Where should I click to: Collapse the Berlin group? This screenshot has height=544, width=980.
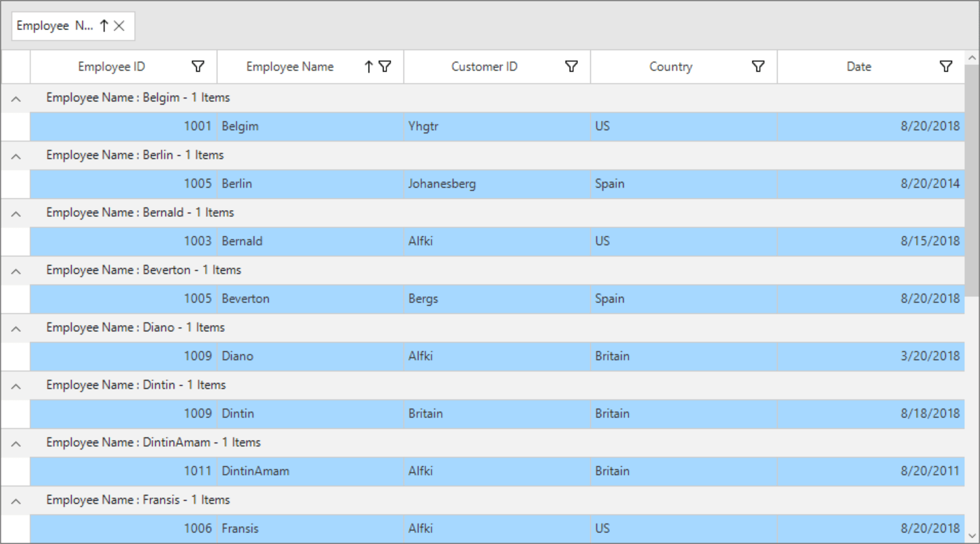coord(15,155)
